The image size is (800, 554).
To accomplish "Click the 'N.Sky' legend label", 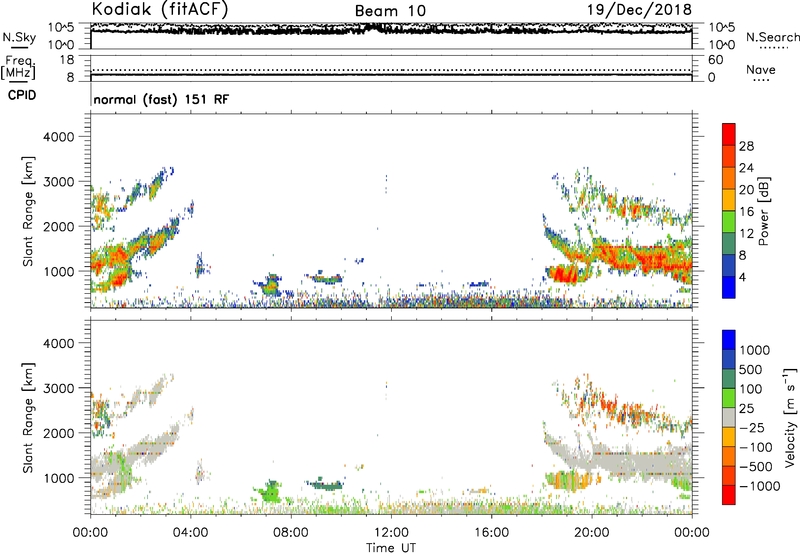I will [x=19, y=37].
